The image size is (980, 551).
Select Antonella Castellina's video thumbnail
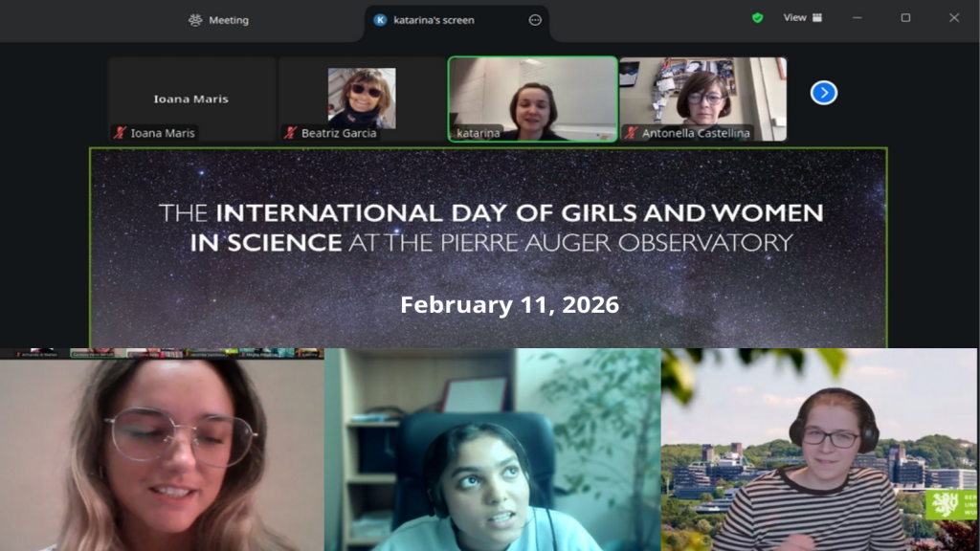pyautogui.click(x=702, y=99)
